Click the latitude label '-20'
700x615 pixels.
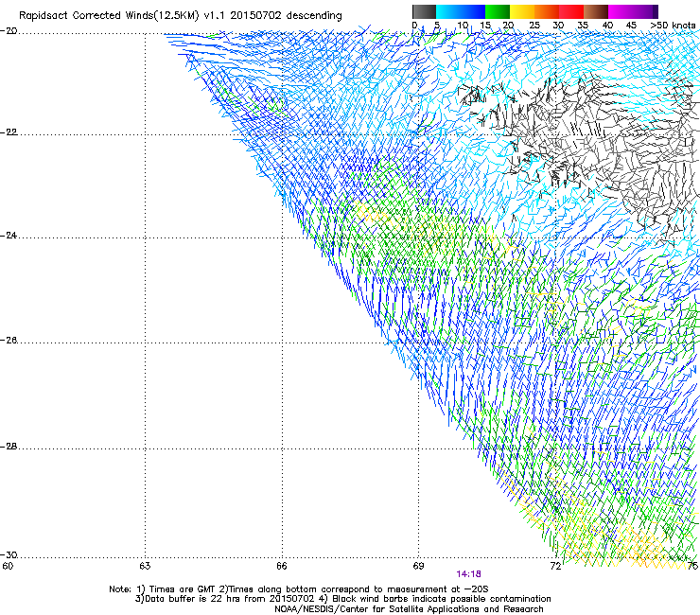pyautogui.click(x=9, y=31)
